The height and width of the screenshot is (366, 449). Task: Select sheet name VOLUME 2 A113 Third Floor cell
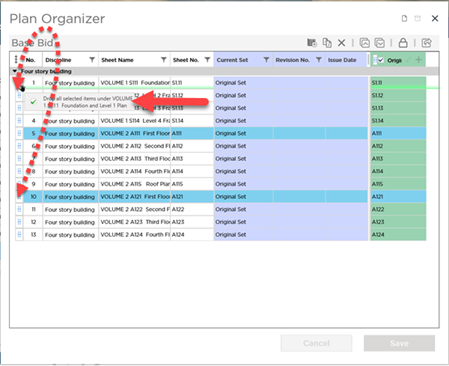tap(134, 159)
